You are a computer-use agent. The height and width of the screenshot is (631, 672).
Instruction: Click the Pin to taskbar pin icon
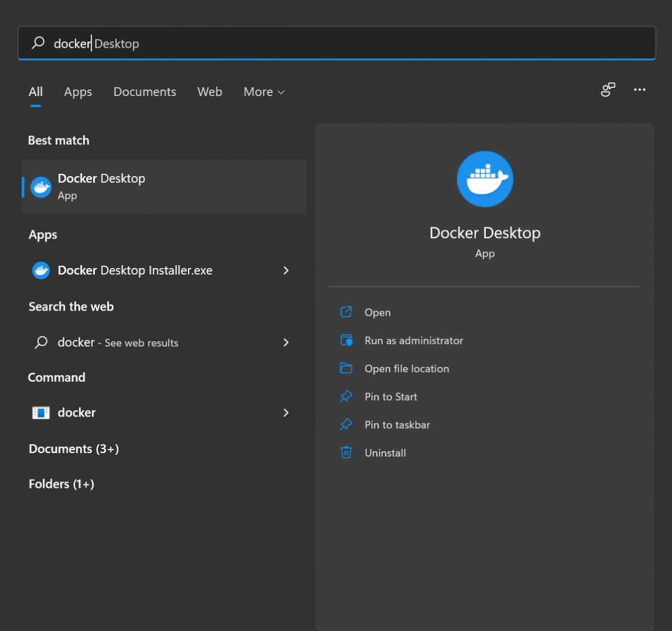point(346,425)
